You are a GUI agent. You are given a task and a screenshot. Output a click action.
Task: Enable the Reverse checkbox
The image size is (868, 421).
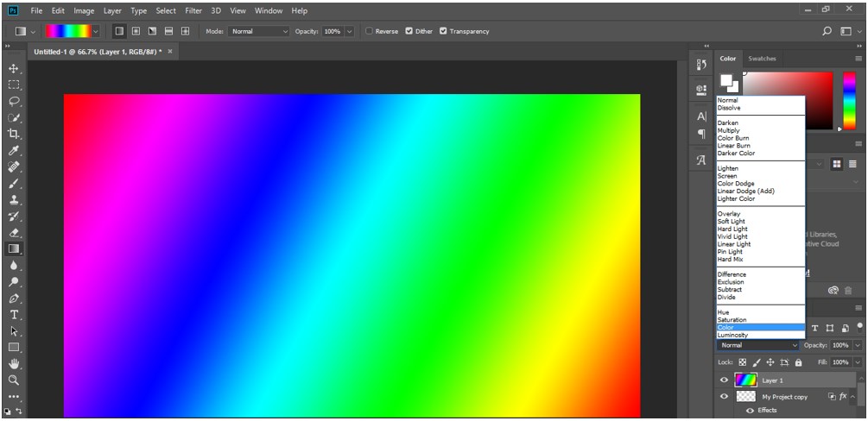click(370, 32)
